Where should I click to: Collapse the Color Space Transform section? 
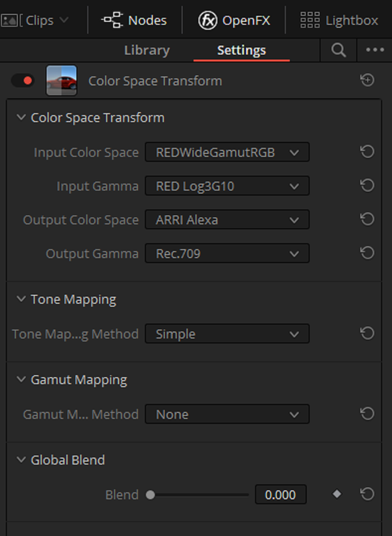pos(21,118)
